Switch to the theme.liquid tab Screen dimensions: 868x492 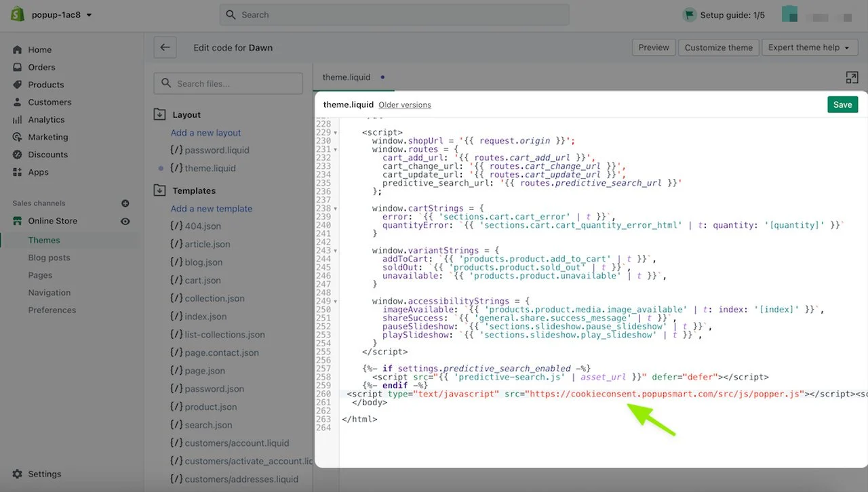[x=347, y=77]
